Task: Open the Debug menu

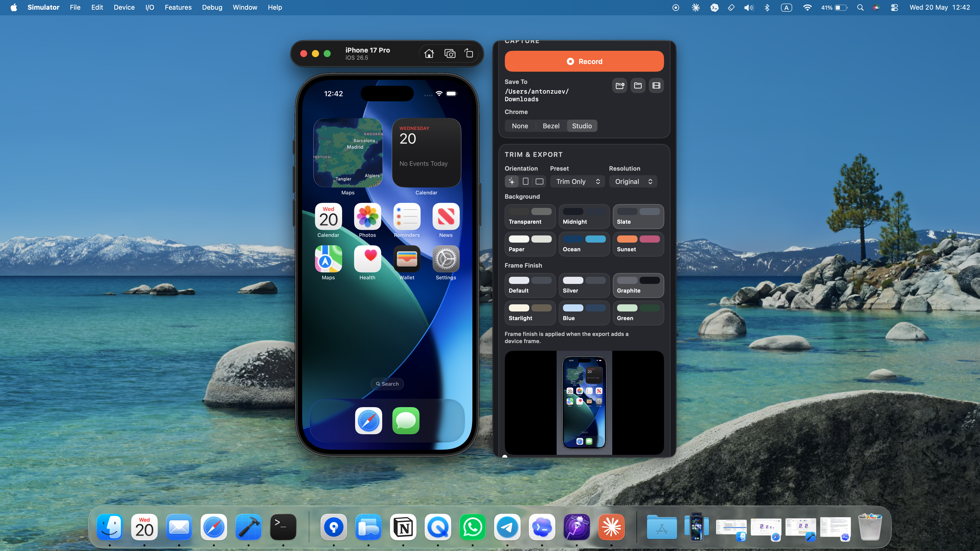Action: pyautogui.click(x=212, y=8)
